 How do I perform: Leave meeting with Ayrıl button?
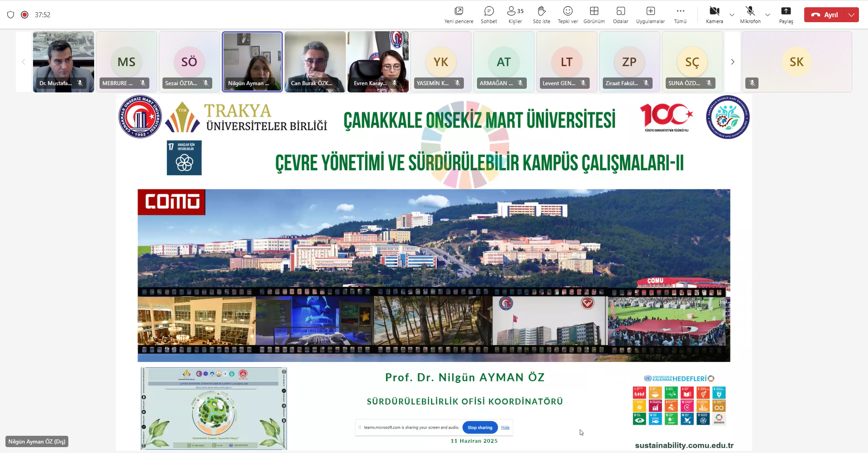tap(825, 15)
